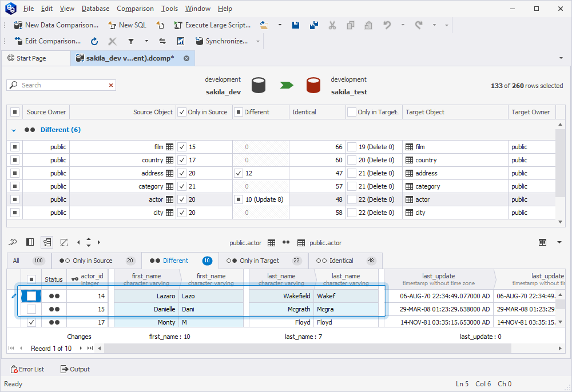Open the Synchronize dropdown arrow
Viewport: 572px width, 392px height.
tap(257, 41)
